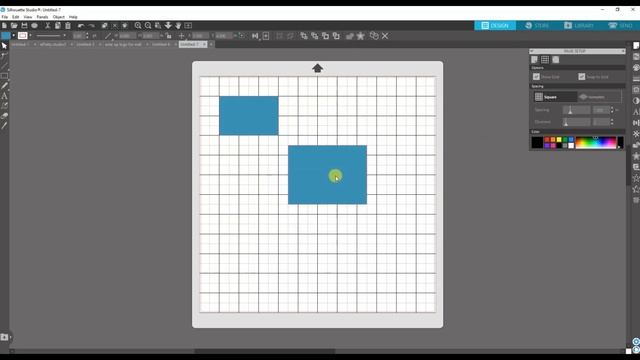
Task: Select the arrow Select tool
Action: point(4,46)
